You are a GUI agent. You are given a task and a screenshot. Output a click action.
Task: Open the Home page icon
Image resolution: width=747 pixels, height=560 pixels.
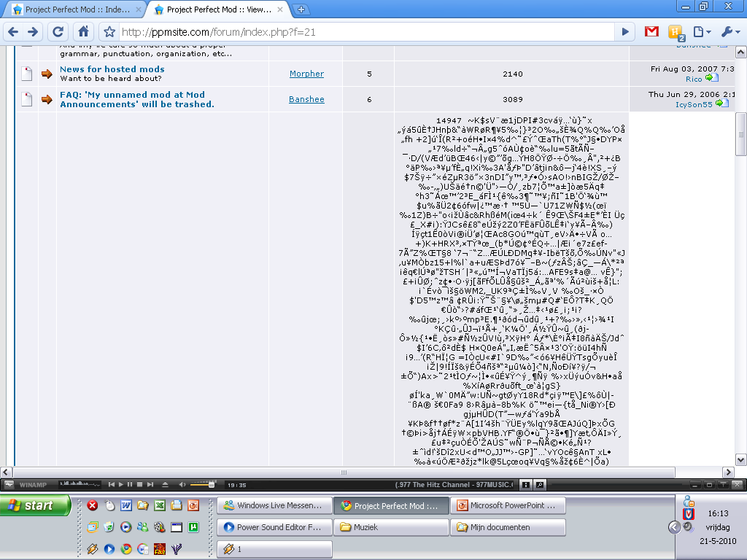pyautogui.click(x=83, y=31)
